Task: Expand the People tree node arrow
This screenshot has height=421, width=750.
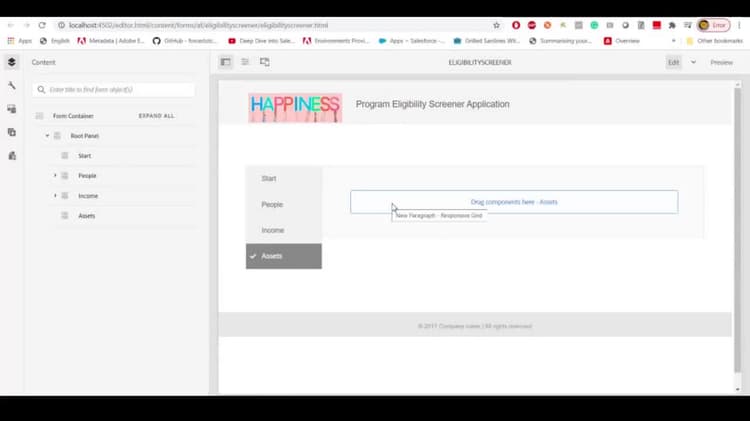Action: tap(55, 176)
